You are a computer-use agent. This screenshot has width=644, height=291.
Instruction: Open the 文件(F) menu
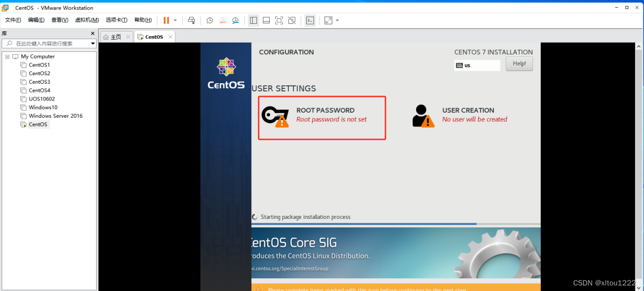point(13,20)
